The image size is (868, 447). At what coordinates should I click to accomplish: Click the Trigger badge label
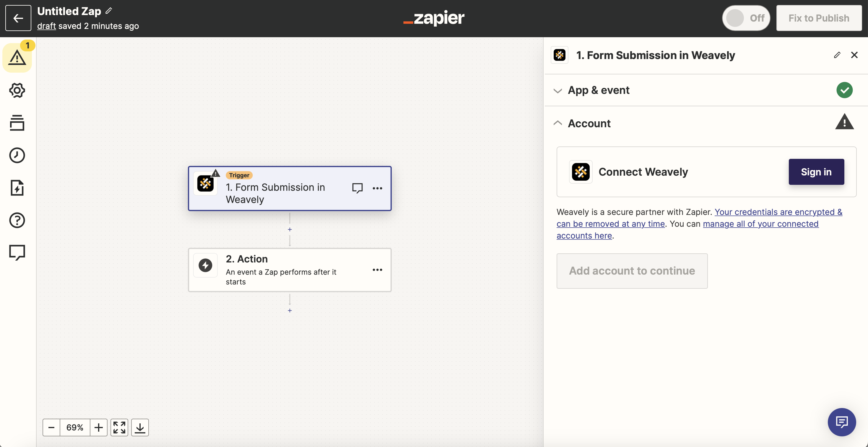239,175
